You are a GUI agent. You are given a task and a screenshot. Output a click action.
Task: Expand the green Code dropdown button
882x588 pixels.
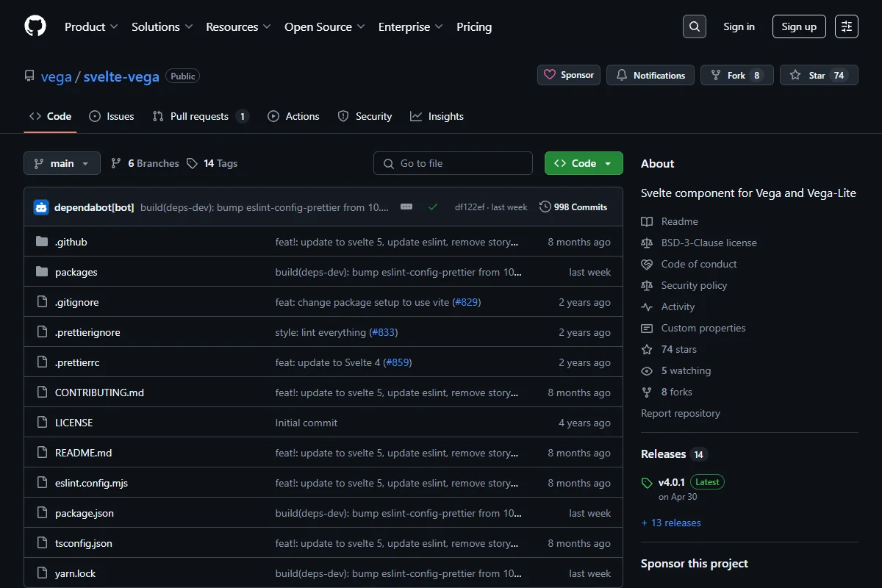584,163
